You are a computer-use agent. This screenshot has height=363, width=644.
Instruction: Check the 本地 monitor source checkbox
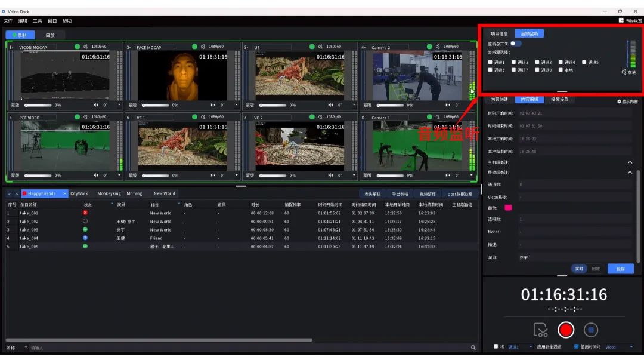coord(561,70)
